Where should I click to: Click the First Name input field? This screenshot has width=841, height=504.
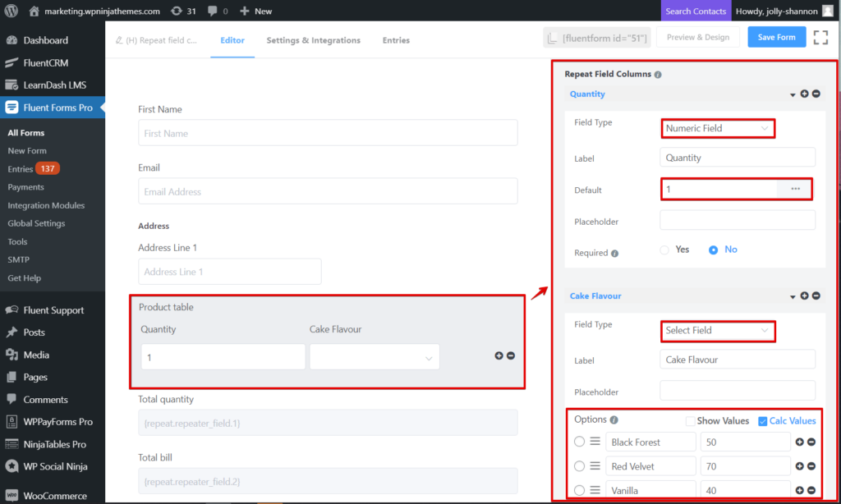click(328, 133)
